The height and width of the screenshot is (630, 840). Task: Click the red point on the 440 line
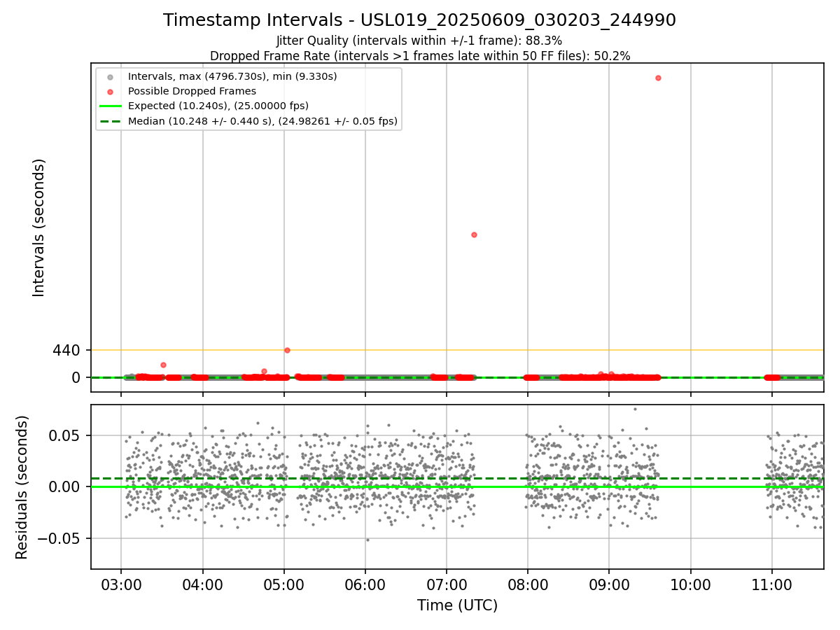[x=287, y=350]
